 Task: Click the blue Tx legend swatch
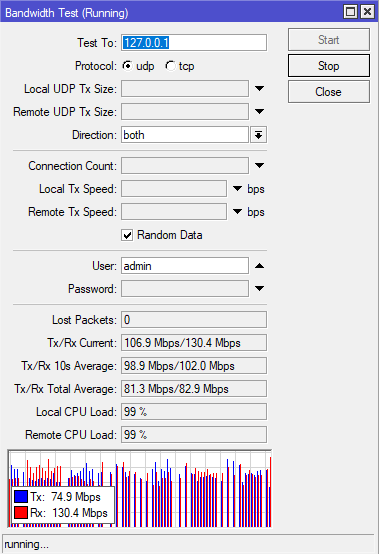(x=21, y=497)
